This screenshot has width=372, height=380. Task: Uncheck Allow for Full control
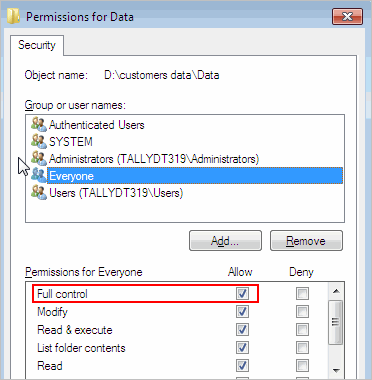point(242,294)
